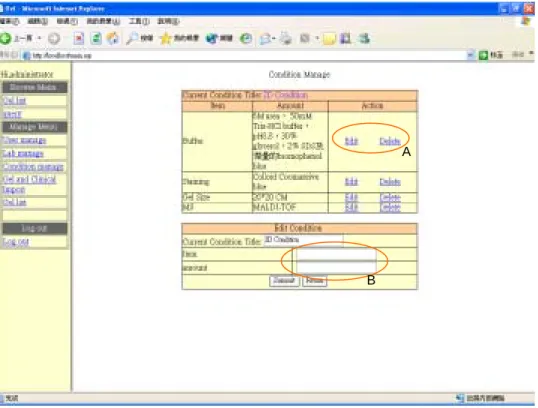
Task: Click Delete link in Staining row
Action: coord(390,182)
